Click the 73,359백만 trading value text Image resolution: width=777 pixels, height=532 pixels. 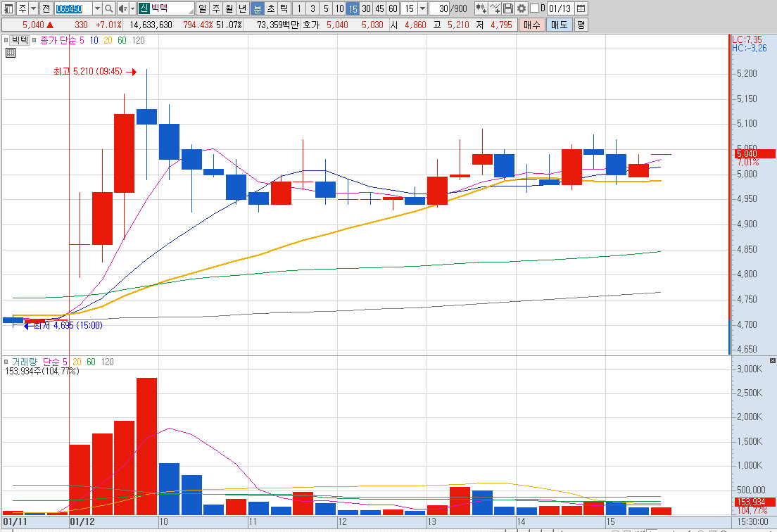pos(277,25)
